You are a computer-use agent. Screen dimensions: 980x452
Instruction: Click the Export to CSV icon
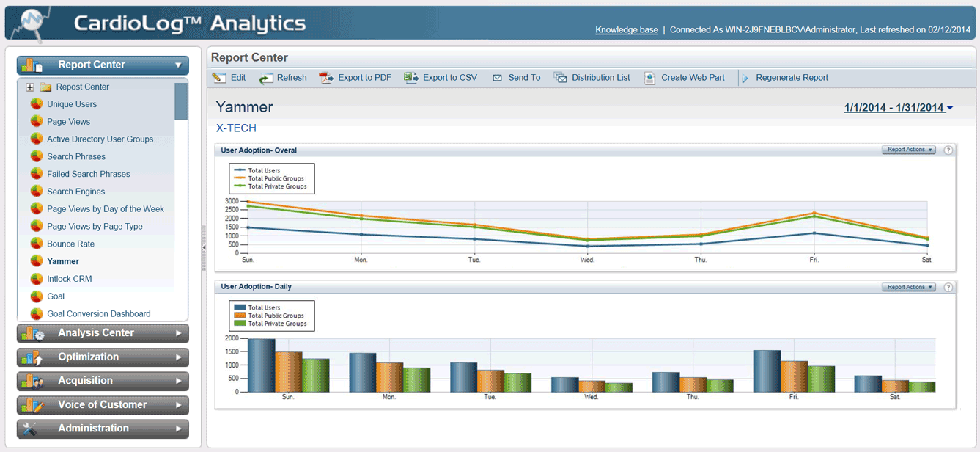click(x=411, y=78)
